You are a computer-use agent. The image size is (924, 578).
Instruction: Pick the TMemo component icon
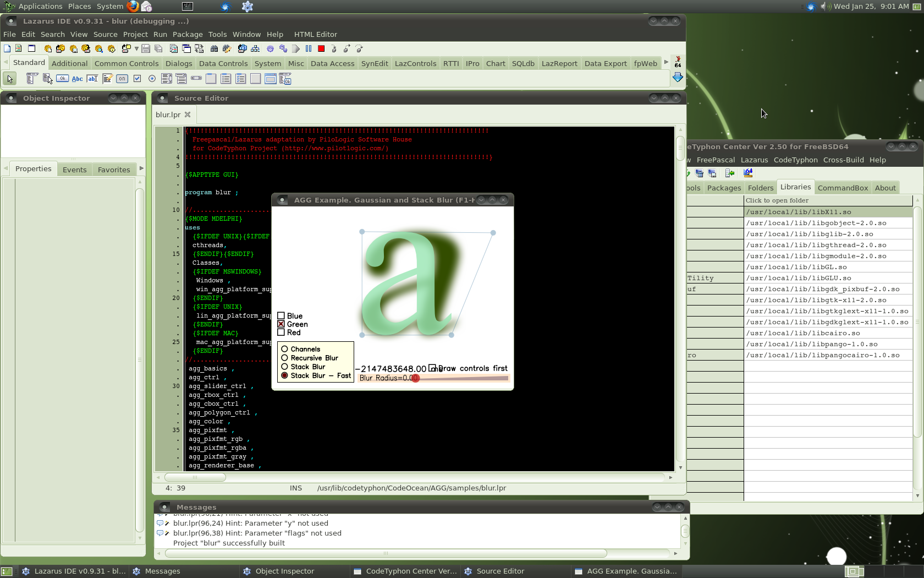(107, 79)
